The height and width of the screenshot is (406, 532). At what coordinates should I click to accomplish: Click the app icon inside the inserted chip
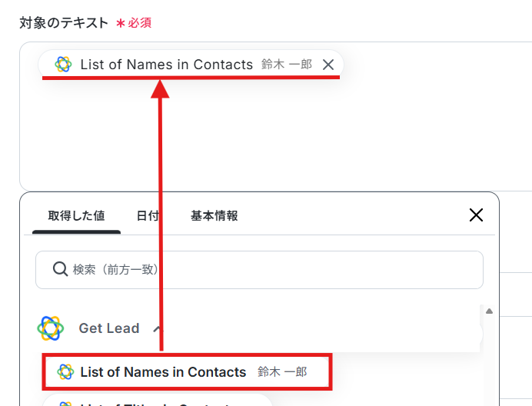click(x=63, y=65)
